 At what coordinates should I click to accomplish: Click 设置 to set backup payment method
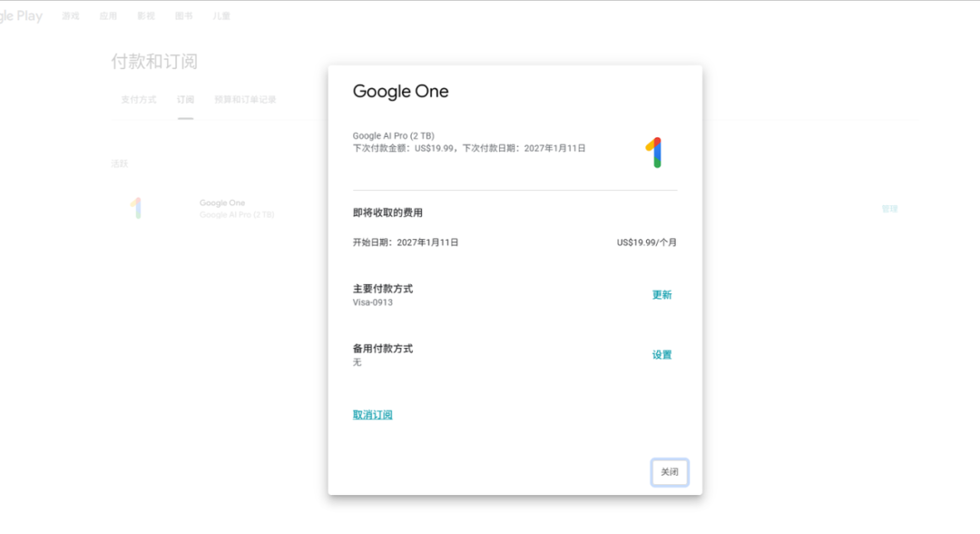[x=661, y=355]
